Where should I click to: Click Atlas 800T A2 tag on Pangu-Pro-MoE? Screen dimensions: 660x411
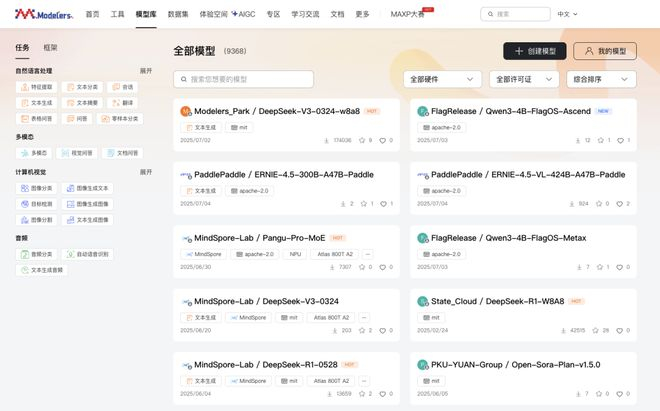click(x=335, y=254)
